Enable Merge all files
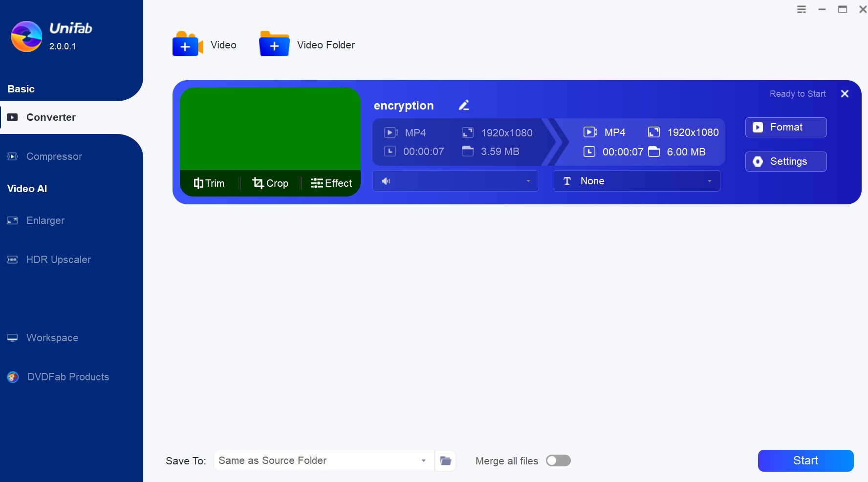 [x=558, y=460]
